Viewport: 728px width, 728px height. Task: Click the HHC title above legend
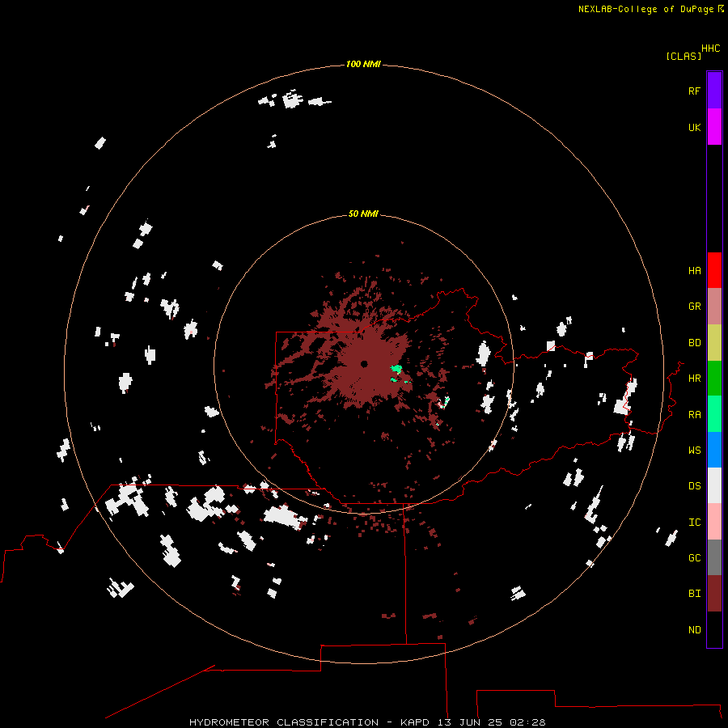pos(710,49)
